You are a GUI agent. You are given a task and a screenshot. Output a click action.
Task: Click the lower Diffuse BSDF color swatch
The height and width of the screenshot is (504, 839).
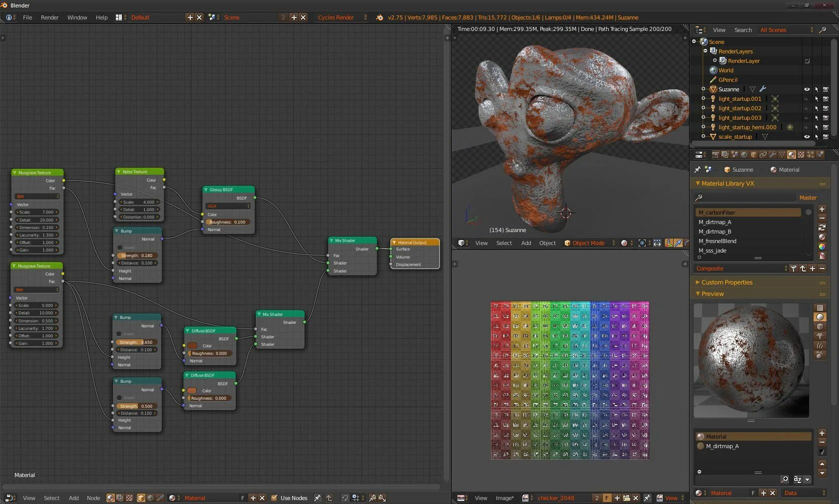tap(192, 391)
